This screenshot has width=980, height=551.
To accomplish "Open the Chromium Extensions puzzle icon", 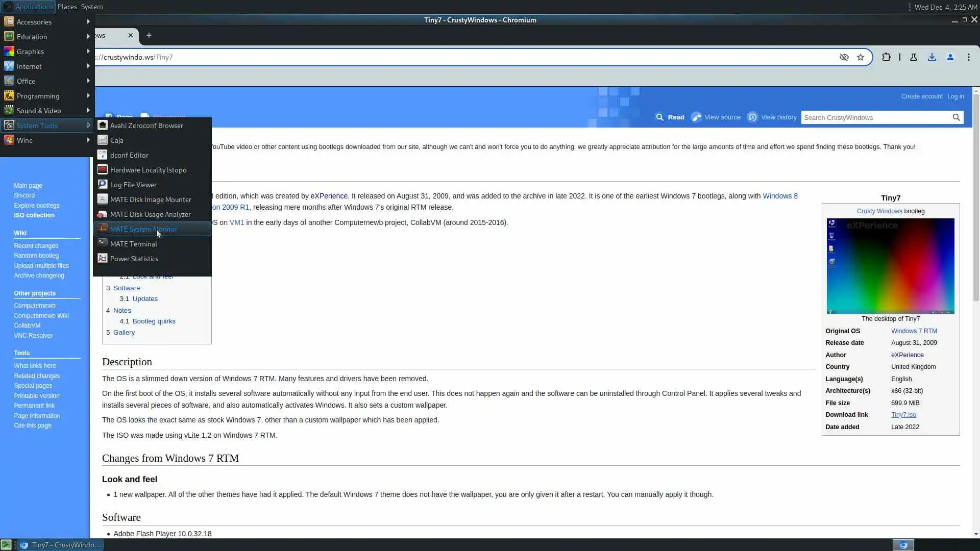I will pyautogui.click(x=887, y=57).
